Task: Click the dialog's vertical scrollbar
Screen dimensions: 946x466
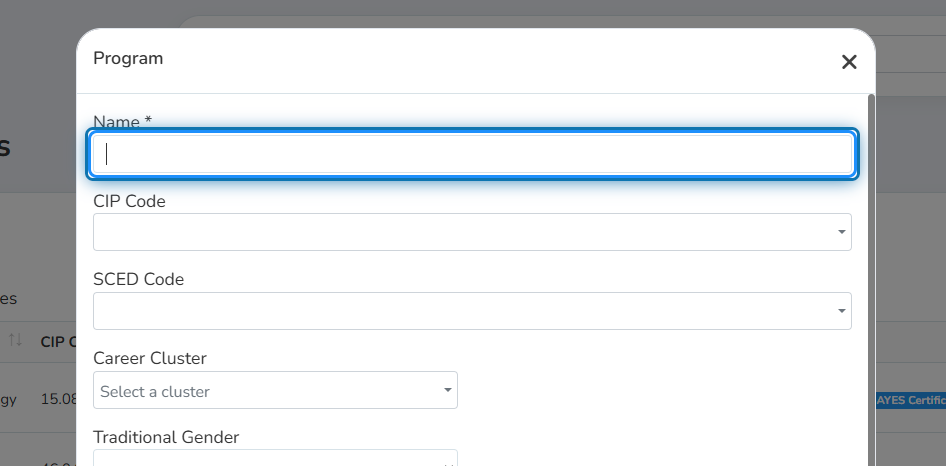Action: tap(871, 279)
